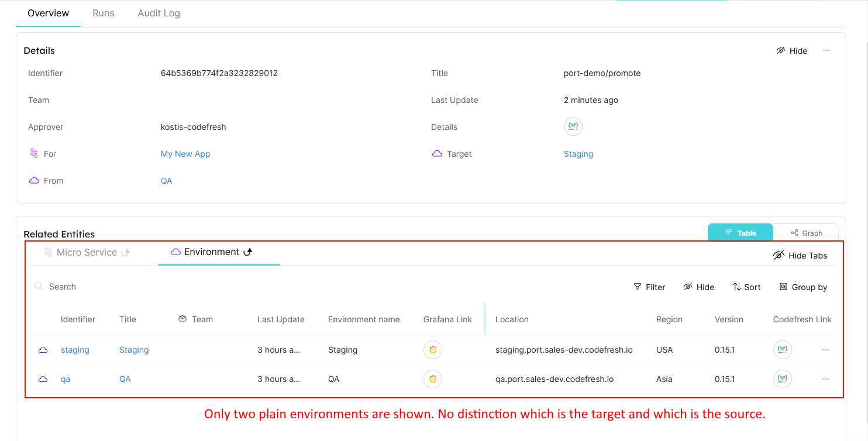This screenshot has height=441, width=868.
Task: Click staging.port.sales-dev.codefresh.io location cell
Action: pyautogui.click(x=564, y=350)
